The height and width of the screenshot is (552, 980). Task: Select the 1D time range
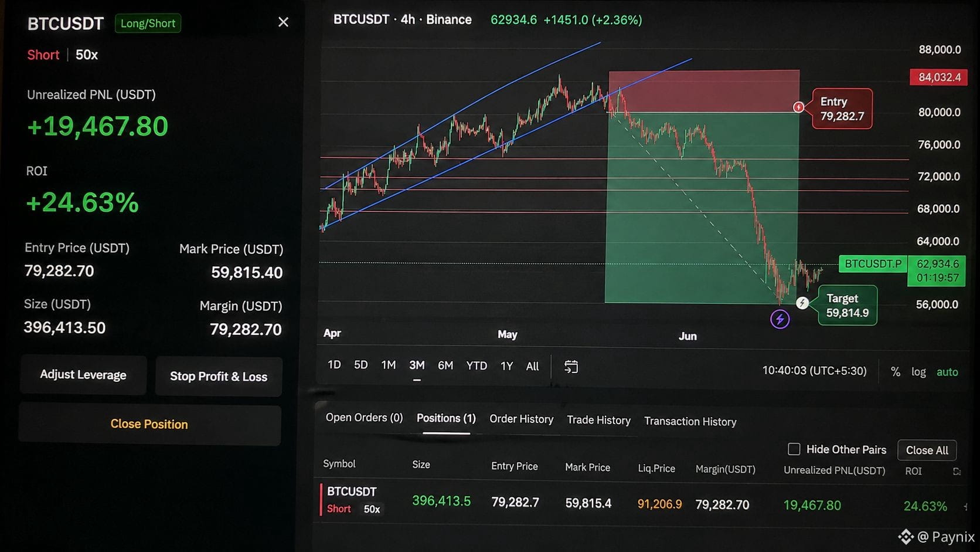[334, 365]
